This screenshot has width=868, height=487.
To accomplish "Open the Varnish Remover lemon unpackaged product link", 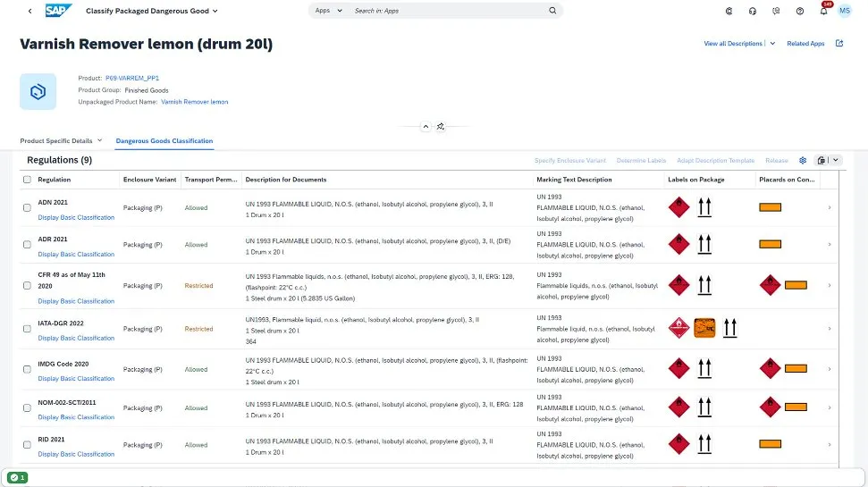I will [194, 102].
